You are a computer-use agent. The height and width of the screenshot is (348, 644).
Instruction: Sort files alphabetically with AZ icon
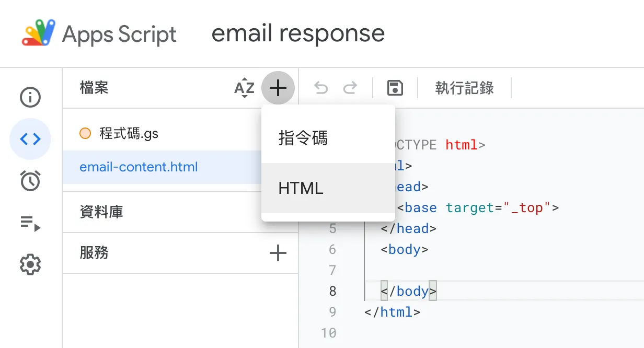244,88
